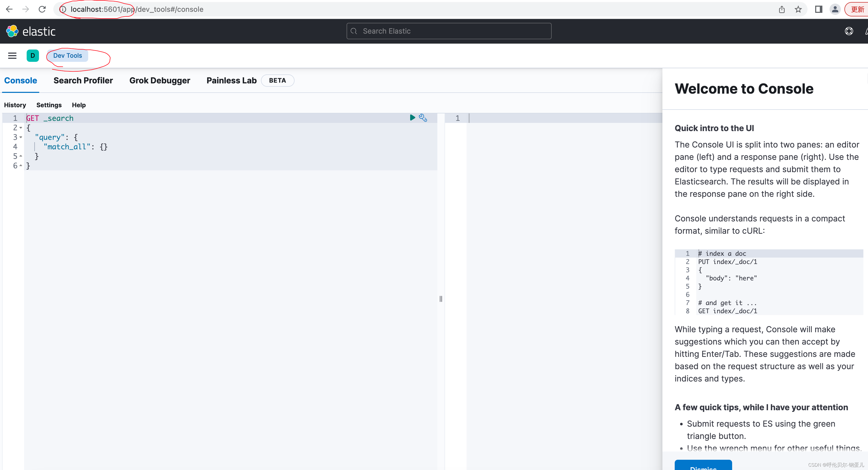Toggle fold arrow at line 6
868x470 pixels.
tap(21, 165)
